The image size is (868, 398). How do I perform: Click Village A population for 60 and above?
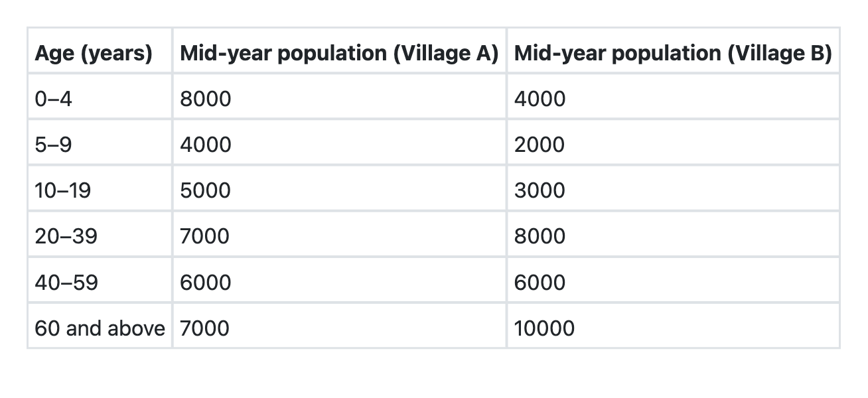(205, 328)
